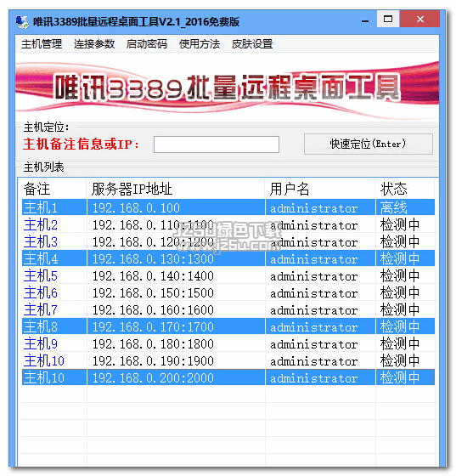Focus the host remark or IP input field
The width and height of the screenshot is (456, 476).
pyautogui.click(x=217, y=144)
